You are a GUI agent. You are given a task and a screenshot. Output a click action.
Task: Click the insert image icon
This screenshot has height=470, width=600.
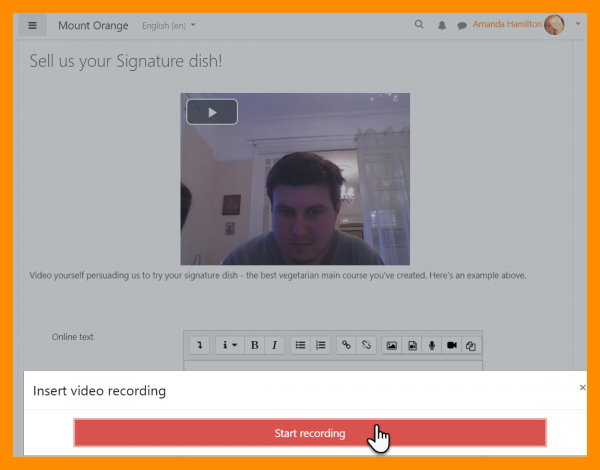coord(392,345)
